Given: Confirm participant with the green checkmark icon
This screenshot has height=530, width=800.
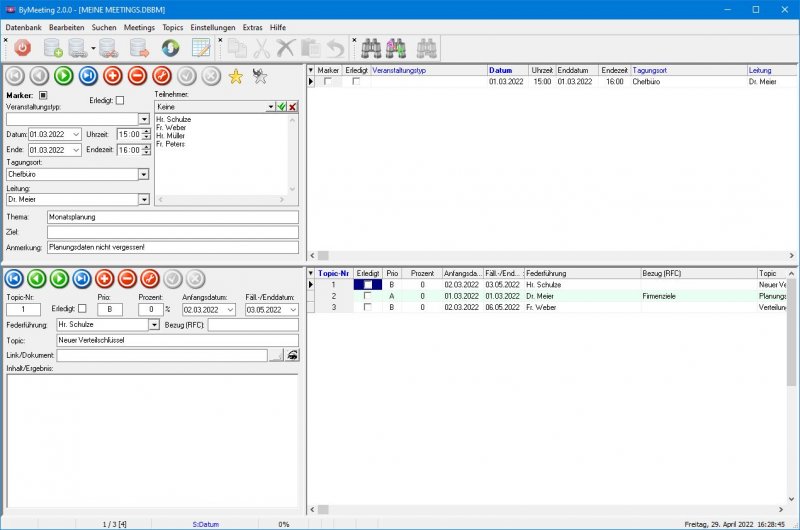Looking at the screenshot, I should (281, 106).
